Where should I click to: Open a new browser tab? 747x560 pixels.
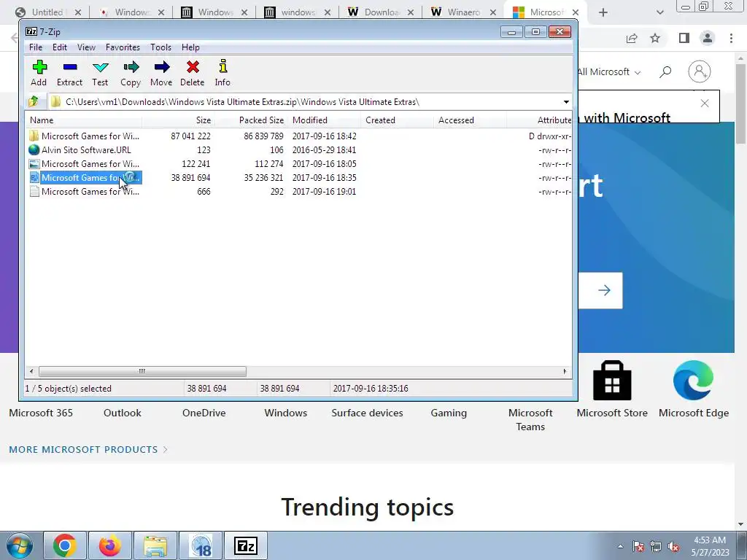click(x=603, y=12)
